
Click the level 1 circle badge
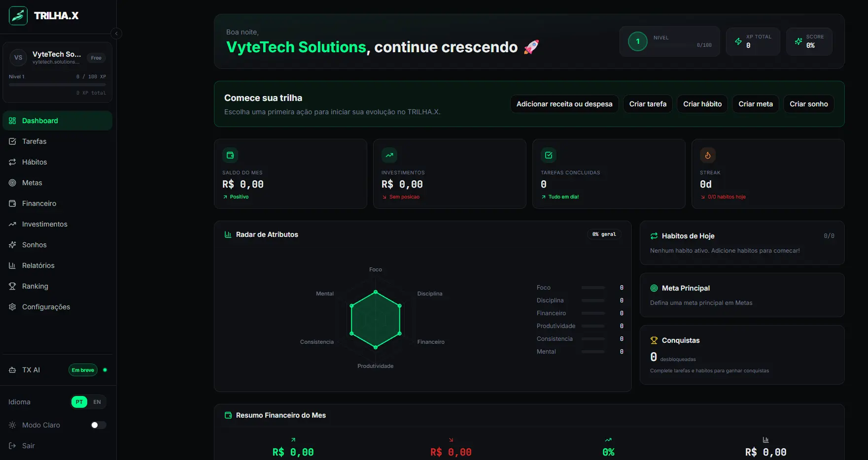click(x=638, y=41)
